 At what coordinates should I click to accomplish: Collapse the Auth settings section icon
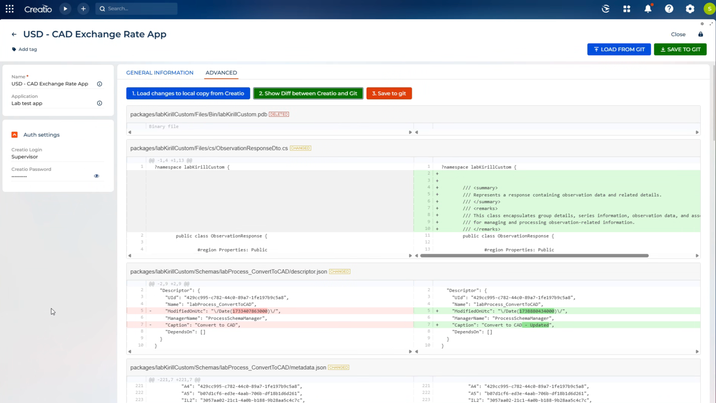pyautogui.click(x=15, y=135)
